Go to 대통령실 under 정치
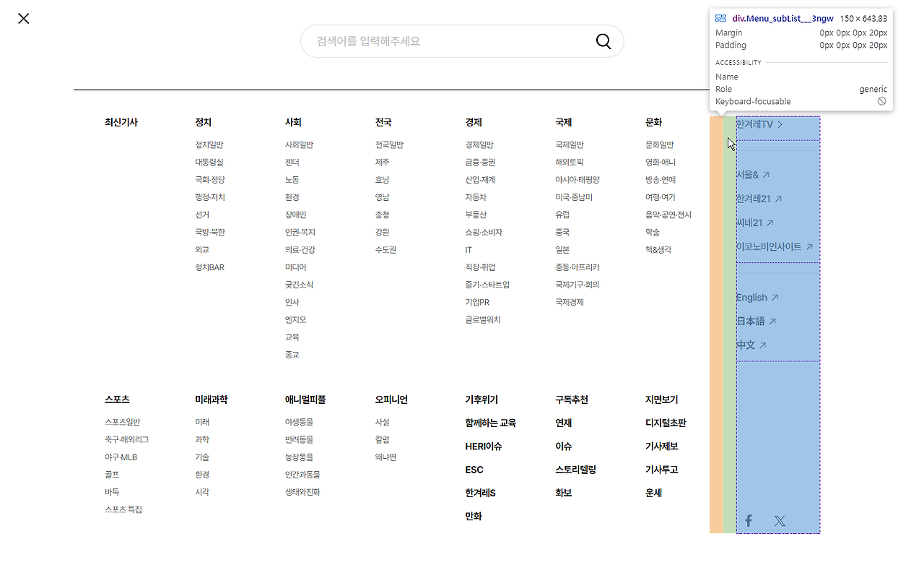Viewport: 924px width, 578px height. pos(209,163)
